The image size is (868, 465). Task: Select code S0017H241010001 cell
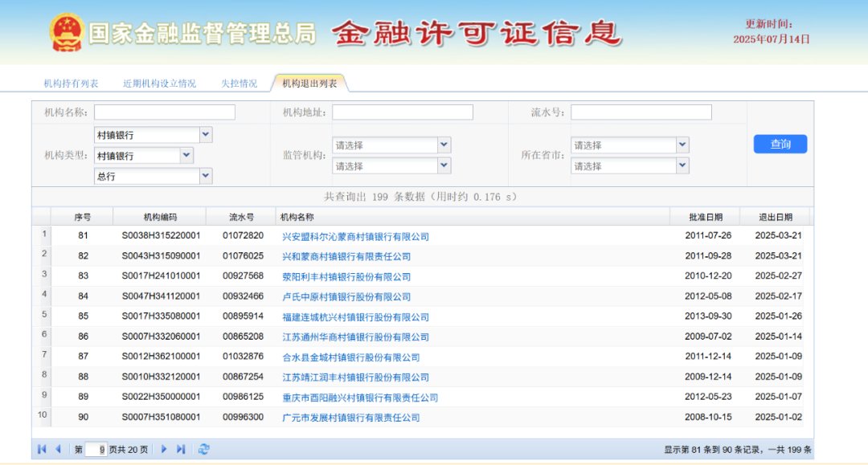coord(161,276)
